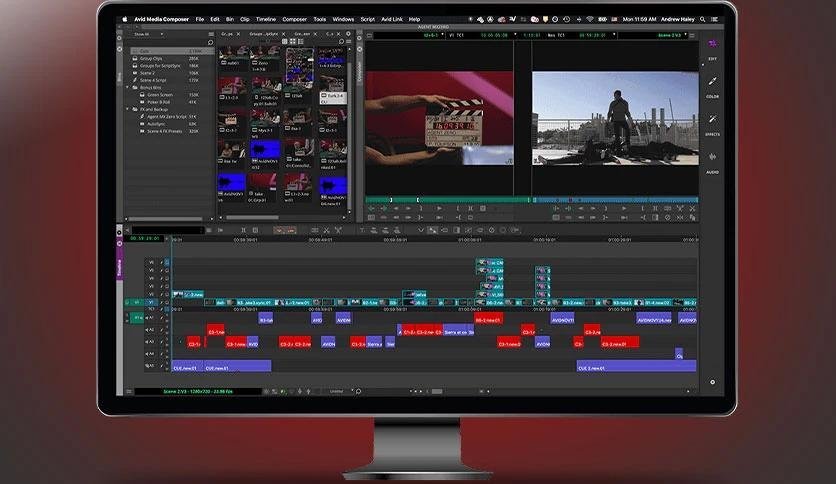The image size is (836, 484).
Task: Collapse the FX and Backup folder
Action: pos(128,109)
